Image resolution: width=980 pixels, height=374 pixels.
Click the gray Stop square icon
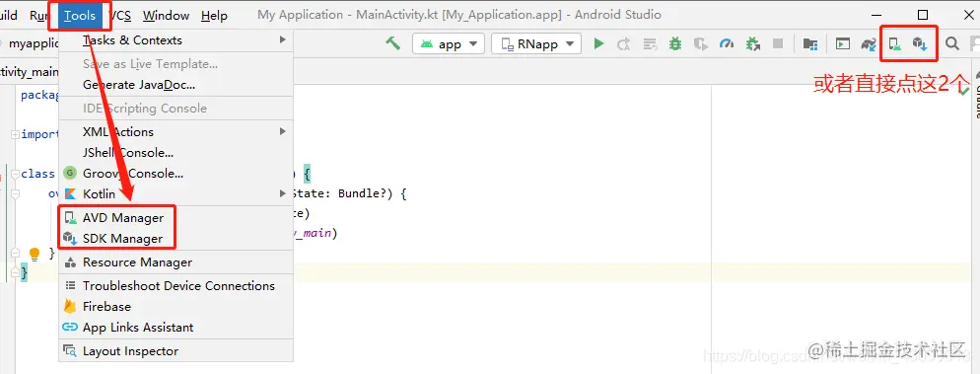778,43
